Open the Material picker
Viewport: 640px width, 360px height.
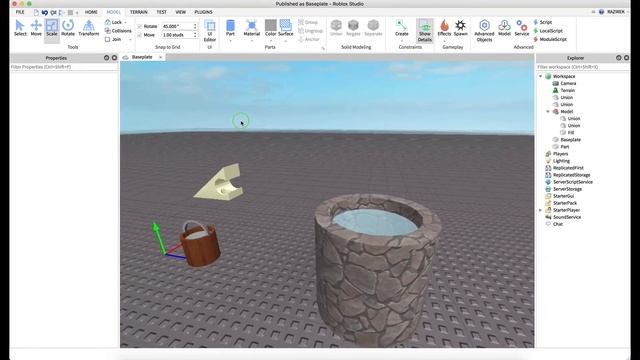click(251, 28)
